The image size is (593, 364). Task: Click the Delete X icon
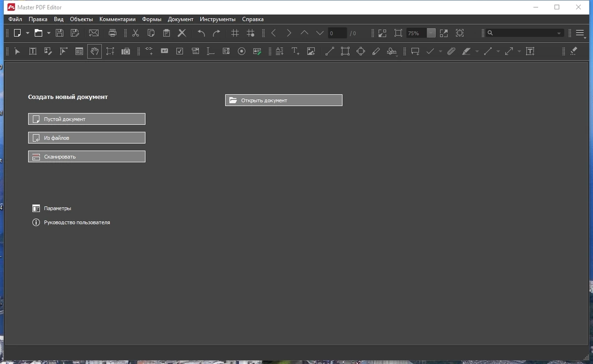(x=182, y=33)
